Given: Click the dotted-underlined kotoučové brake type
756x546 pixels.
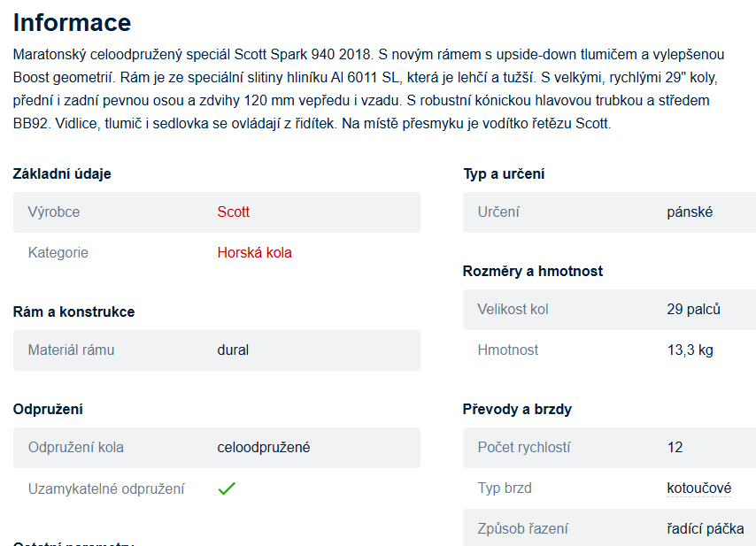Looking at the screenshot, I should click(698, 488).
